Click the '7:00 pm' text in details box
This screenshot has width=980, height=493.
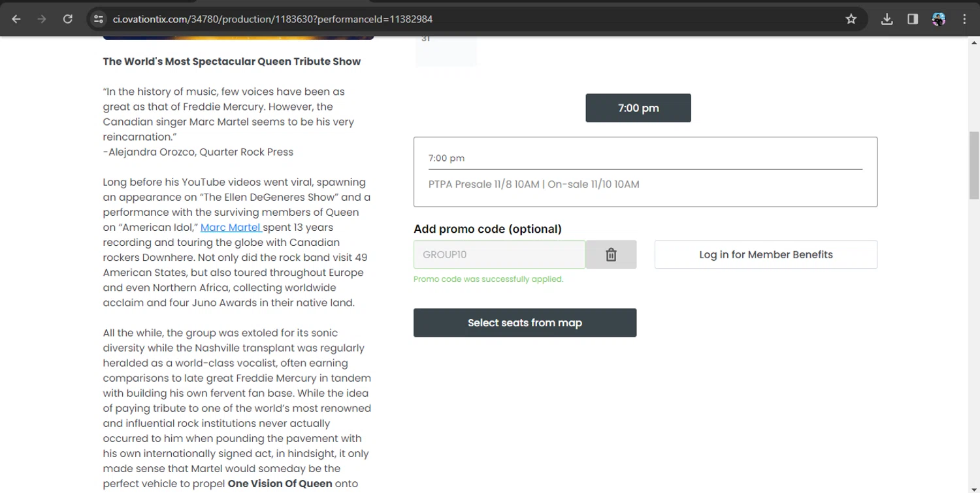click(446, 158)
